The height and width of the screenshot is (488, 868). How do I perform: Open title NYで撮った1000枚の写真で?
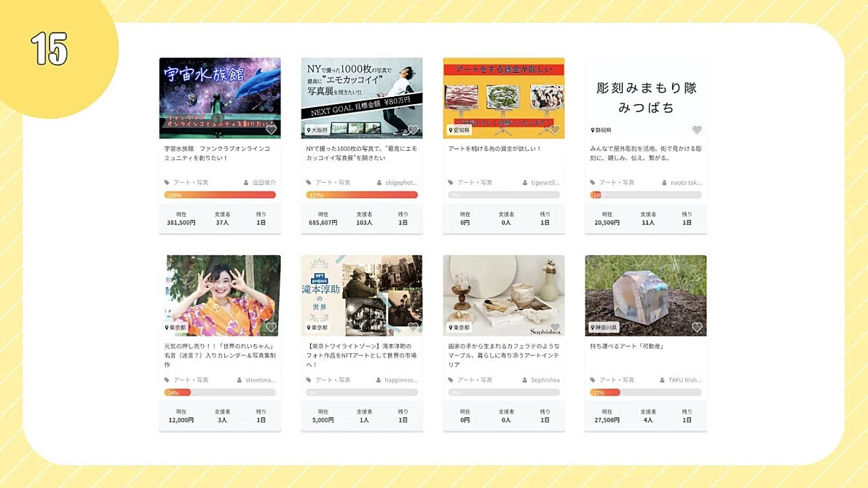(361, 154)
